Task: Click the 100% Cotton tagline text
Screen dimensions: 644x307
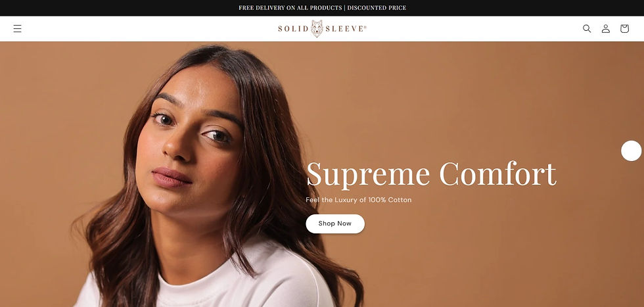Action: pyautogui.click(x=359, y=200)
